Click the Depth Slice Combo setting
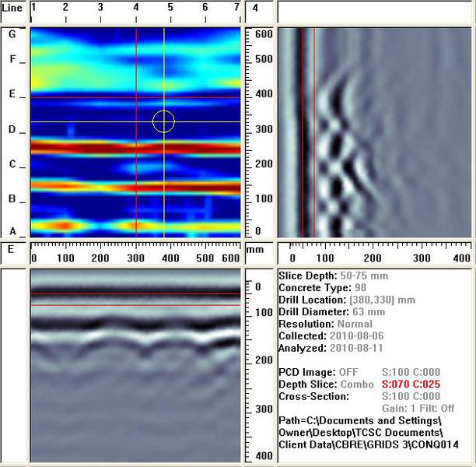Image resolution: width=476 pixels, height=467 pixels. [x=357, y=384]
